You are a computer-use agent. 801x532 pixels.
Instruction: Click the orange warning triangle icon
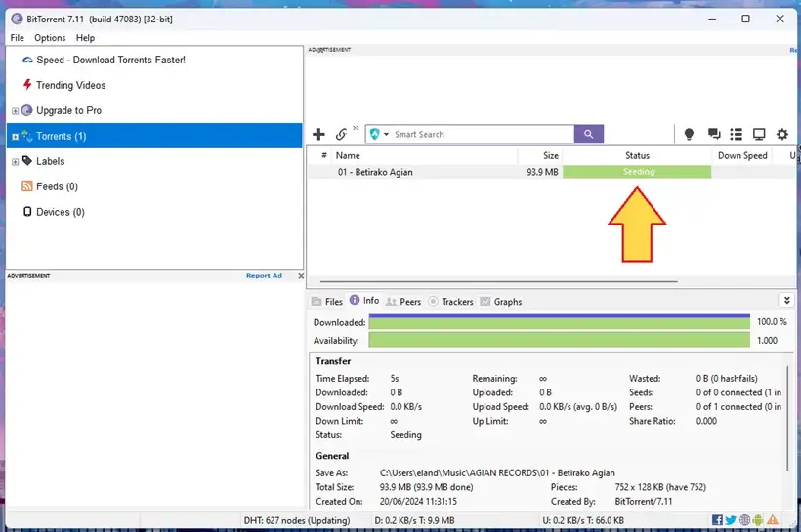point(773,519)
